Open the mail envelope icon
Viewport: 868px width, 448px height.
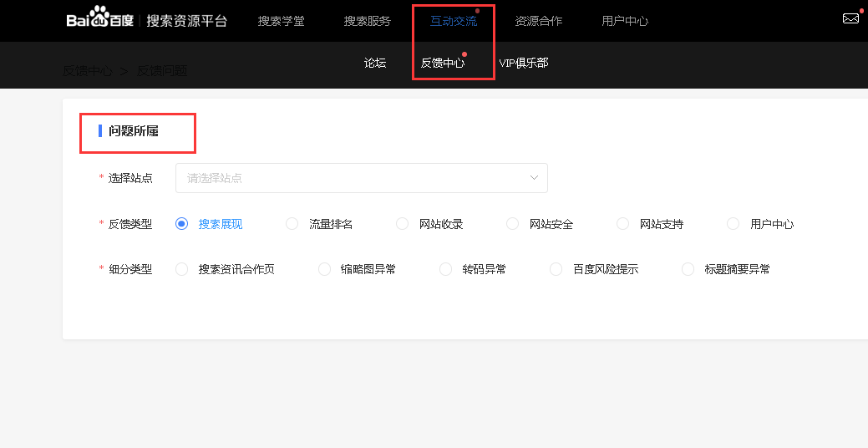point(850,19)
